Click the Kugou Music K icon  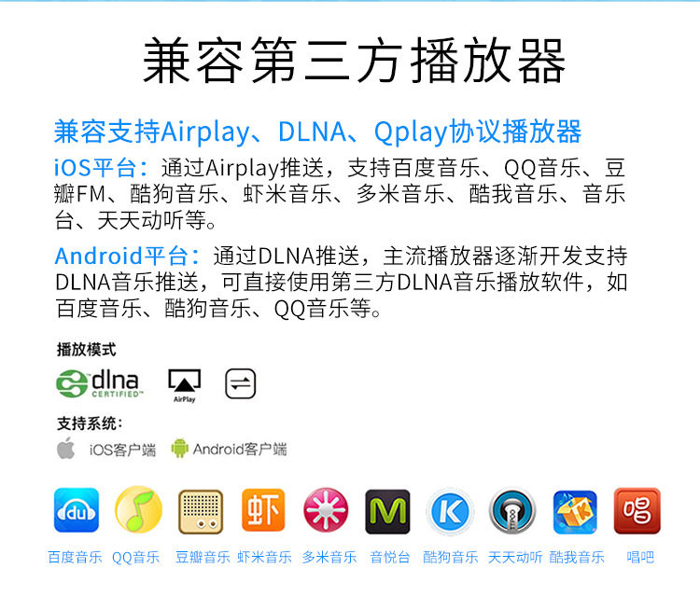point(450,511)
